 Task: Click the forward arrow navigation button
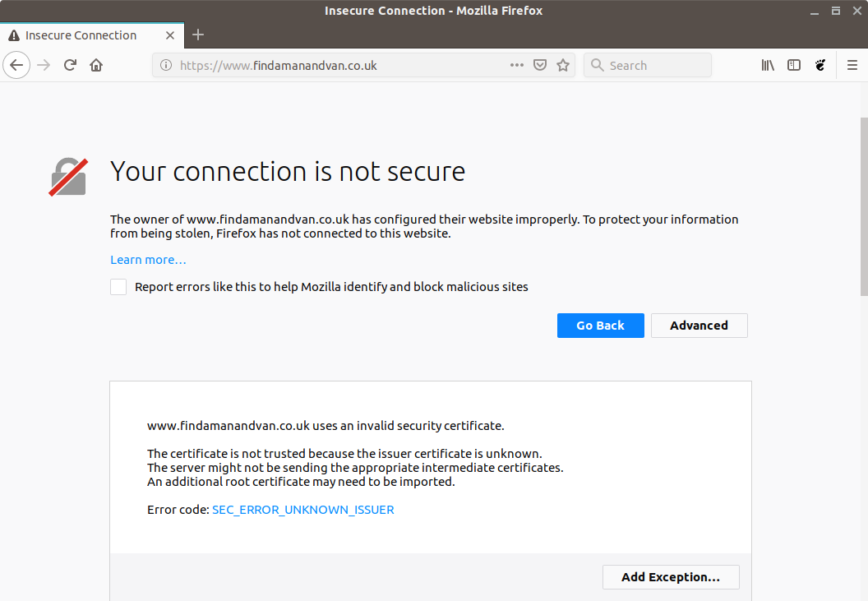pos(44,66)
